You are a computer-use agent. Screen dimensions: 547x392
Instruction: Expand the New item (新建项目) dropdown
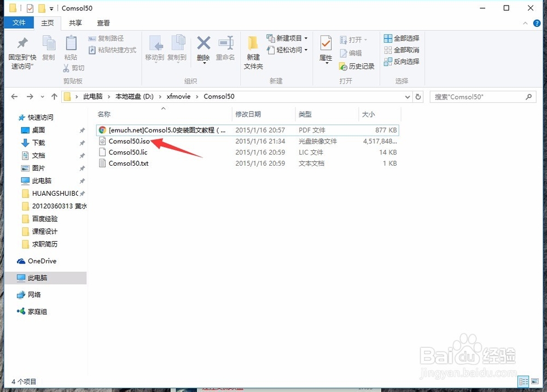(x=306, y=38)
